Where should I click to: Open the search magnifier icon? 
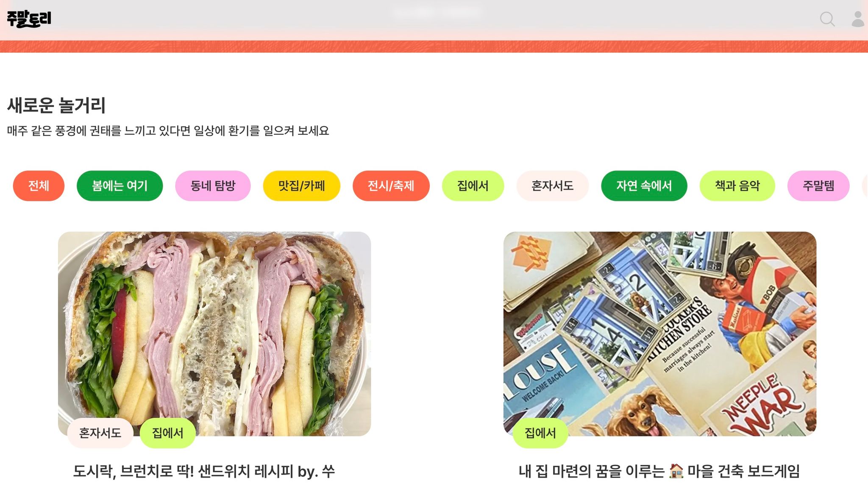pyautogui.click(x=827, y=19)
